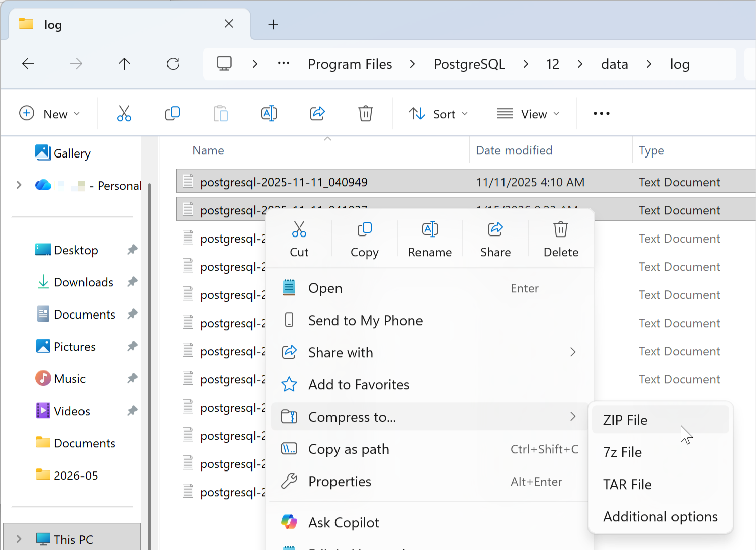Choose the 7z File compression option
This screenshot has width=756, height=550.
click(x=660, y=452)
